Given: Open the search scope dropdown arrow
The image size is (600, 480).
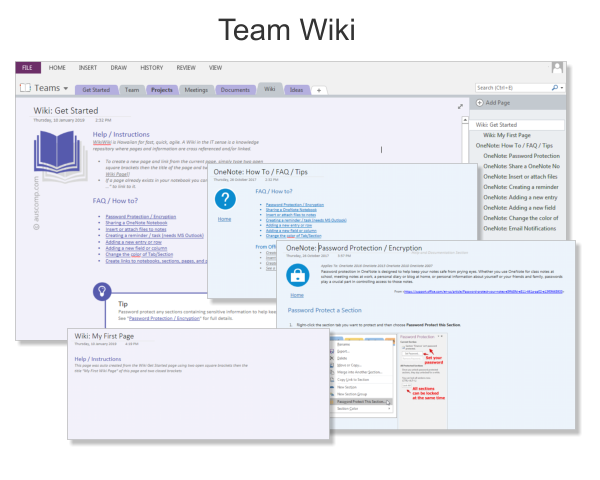Looking at the screenshot, I should click(x=562, y=88).
